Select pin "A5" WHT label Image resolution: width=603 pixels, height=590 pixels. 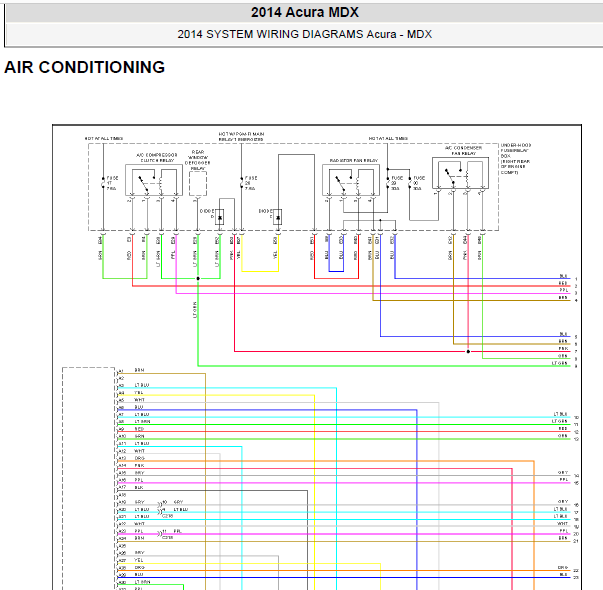(132, 400)
